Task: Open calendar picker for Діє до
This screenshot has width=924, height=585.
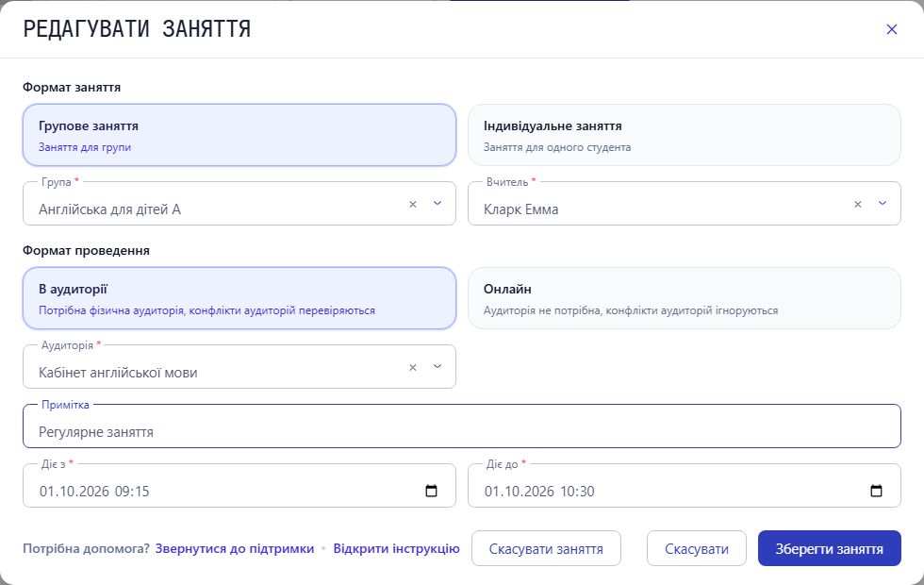Action: click(x=876, y=491)
